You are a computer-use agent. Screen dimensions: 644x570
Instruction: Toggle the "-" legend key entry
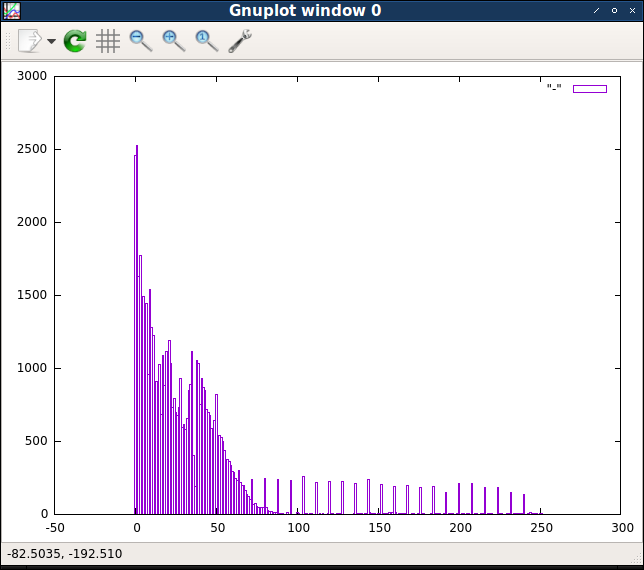pos(554,87)
